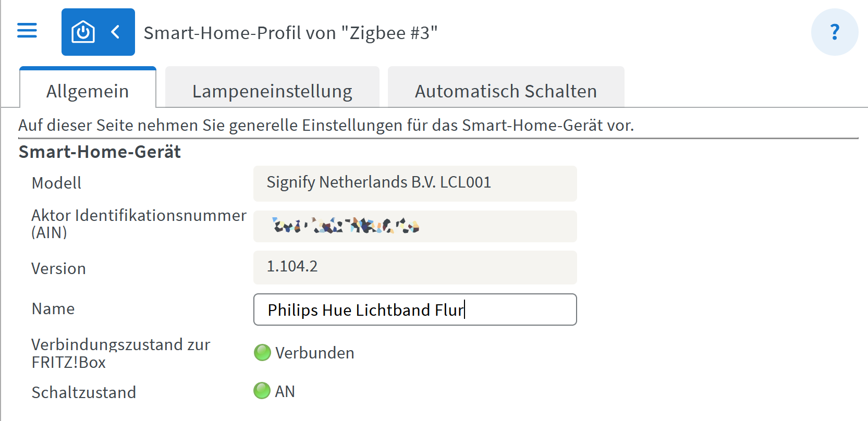Screen dimensions: 868x421
Task: Click the blurred AIN number field
Action: pos(414,226)
